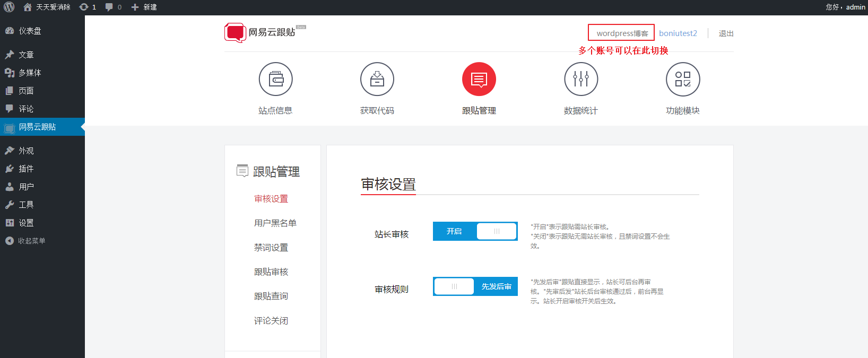Image resolution: width=868 pixels, height=358 pixels.
Task: Click the 新建 label in admin bar
Action: (150, 7)
